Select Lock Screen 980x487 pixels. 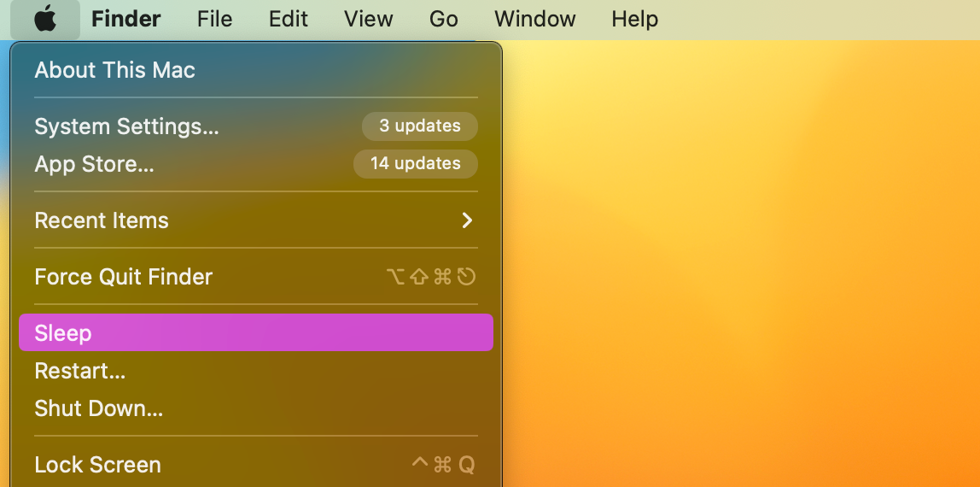[x=256, y=465]
